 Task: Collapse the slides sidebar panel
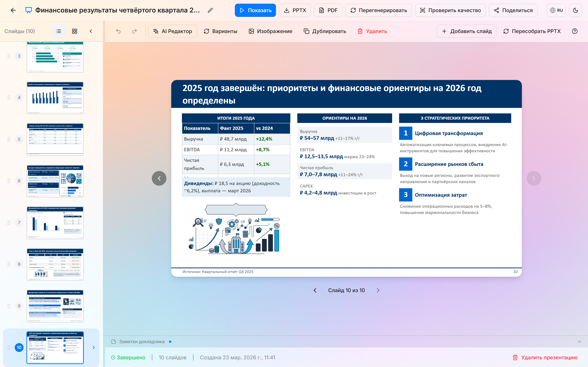(91, 31)
